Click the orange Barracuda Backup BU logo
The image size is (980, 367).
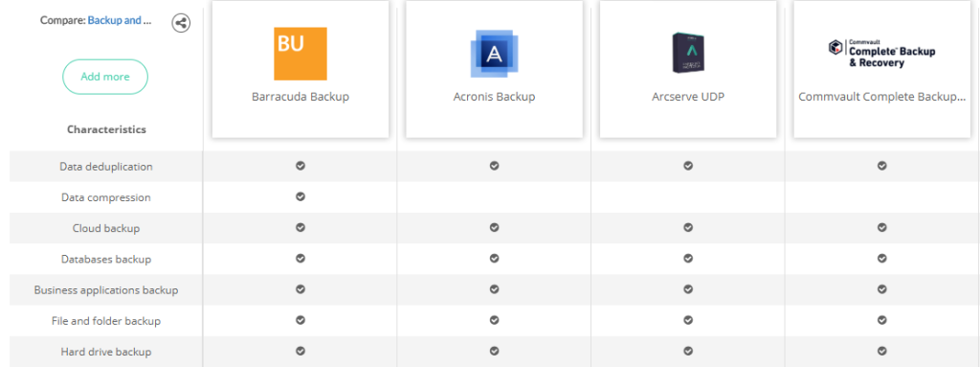pyautogui.click(x=301, y=54)
